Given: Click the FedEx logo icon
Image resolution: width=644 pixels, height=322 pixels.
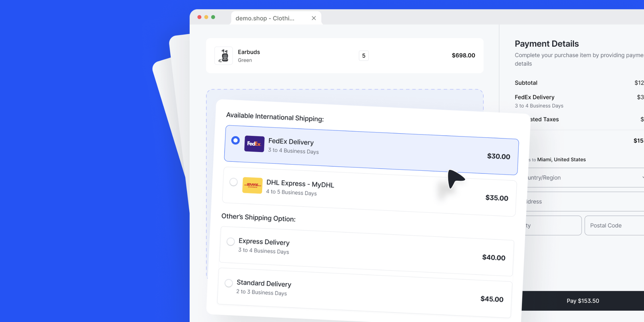Looking at the screenshot, I should 254,144.
